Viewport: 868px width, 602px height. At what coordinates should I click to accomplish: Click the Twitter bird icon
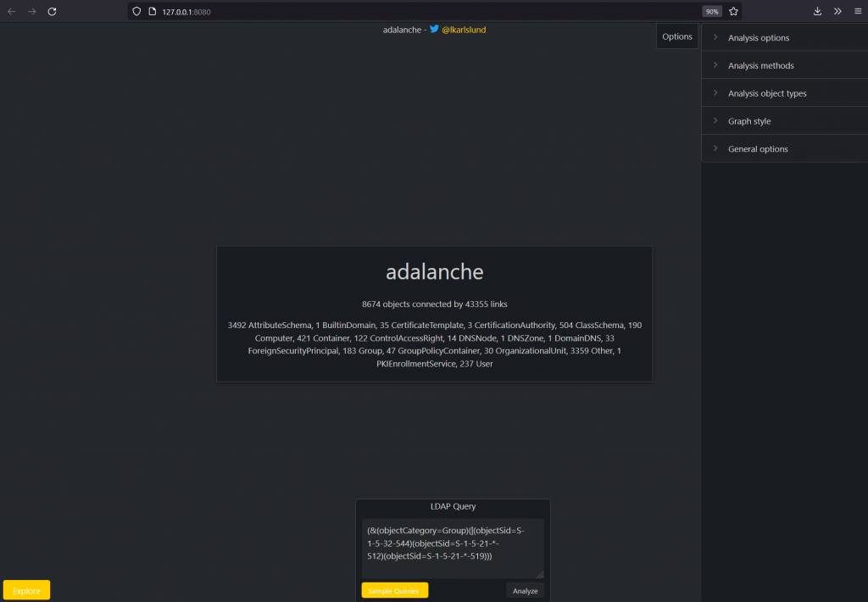(x=434, y=29)
